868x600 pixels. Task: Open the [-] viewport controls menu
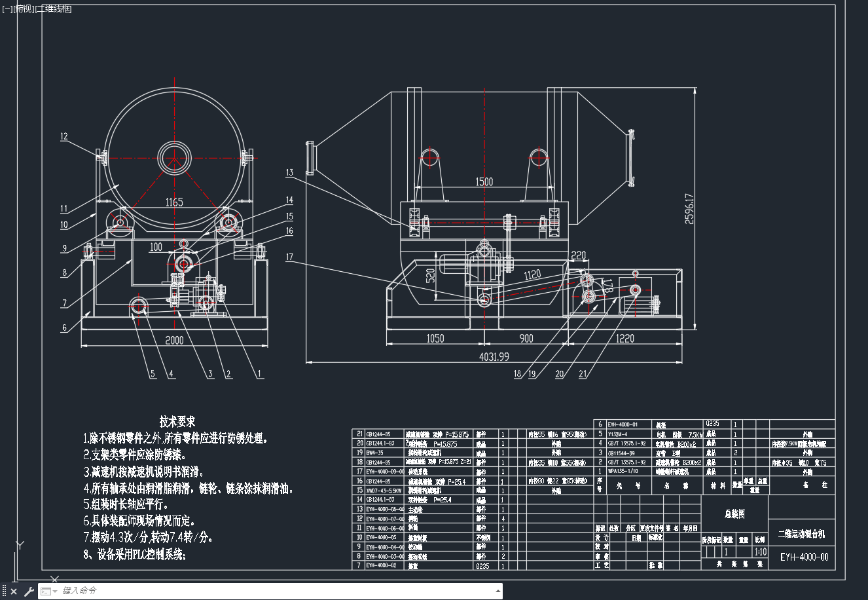[x=8, y=9]
